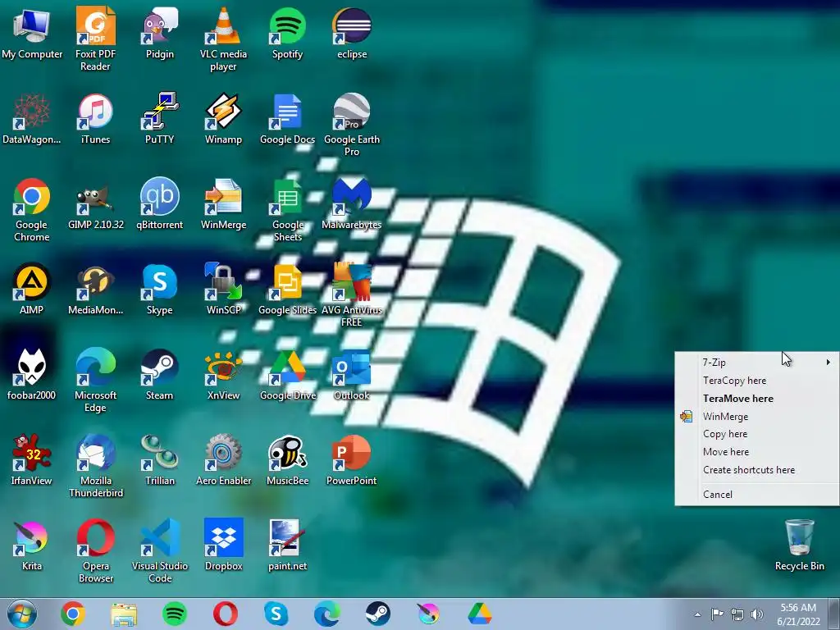Choose TeraMove here in context menu
The width and height of the screenshot is (840, 630).
click(x=756, y=399)
